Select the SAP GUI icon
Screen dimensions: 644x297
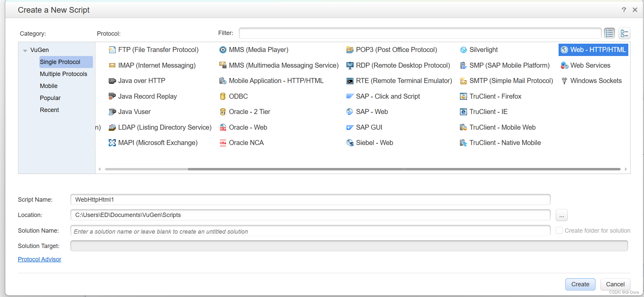[x=350, y=127]
